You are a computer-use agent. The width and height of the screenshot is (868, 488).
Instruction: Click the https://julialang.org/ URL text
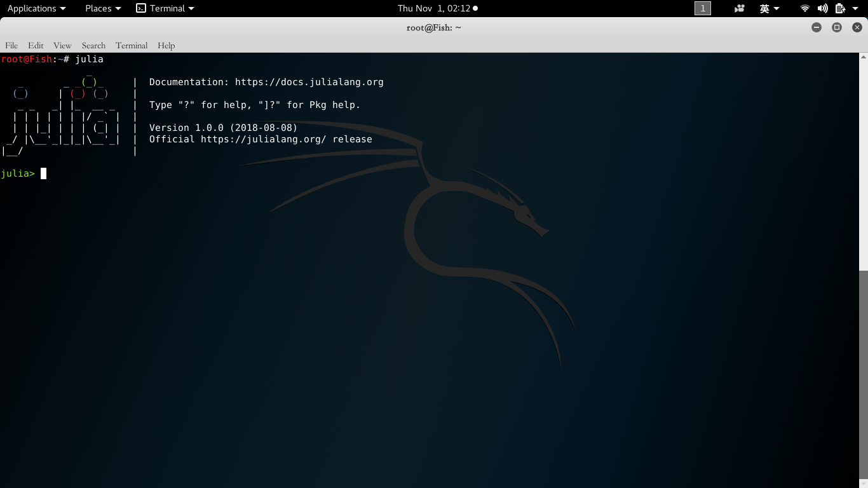pyautogui.click(x=264, y=139)
